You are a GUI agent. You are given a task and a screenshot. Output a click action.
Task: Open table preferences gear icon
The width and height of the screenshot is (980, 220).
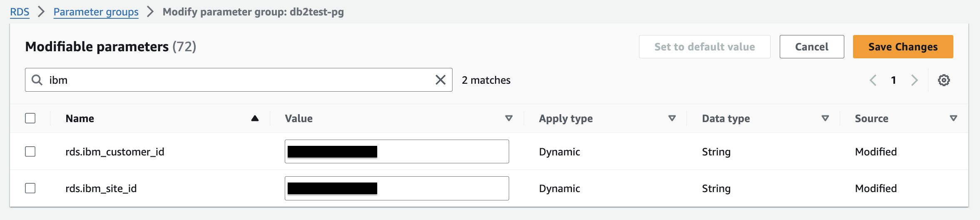click(x=944, y=80)
